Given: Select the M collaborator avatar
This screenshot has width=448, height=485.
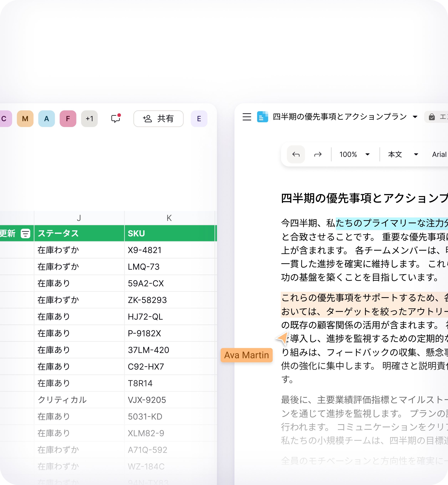Looking at the screenshot, I should 25,119.
